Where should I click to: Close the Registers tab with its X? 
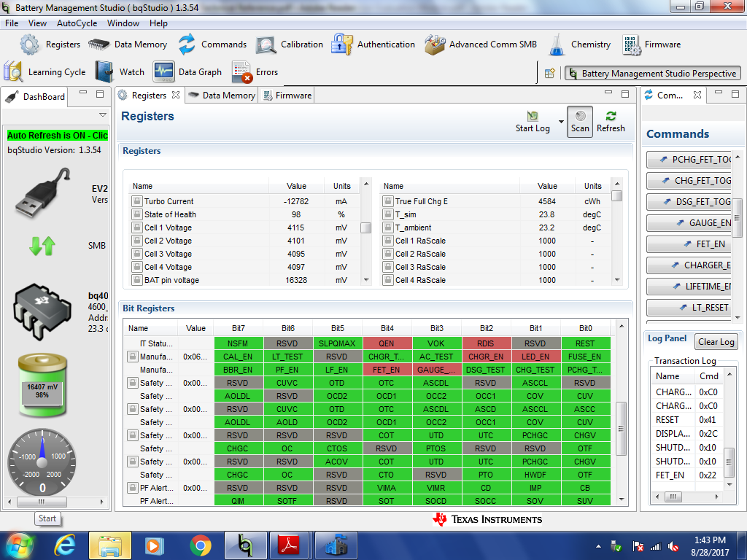click(x=176, y=95)
